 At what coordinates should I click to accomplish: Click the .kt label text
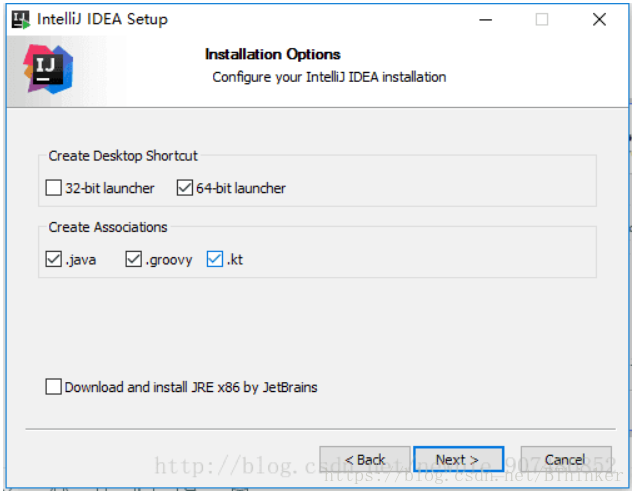tap(235, 259)
